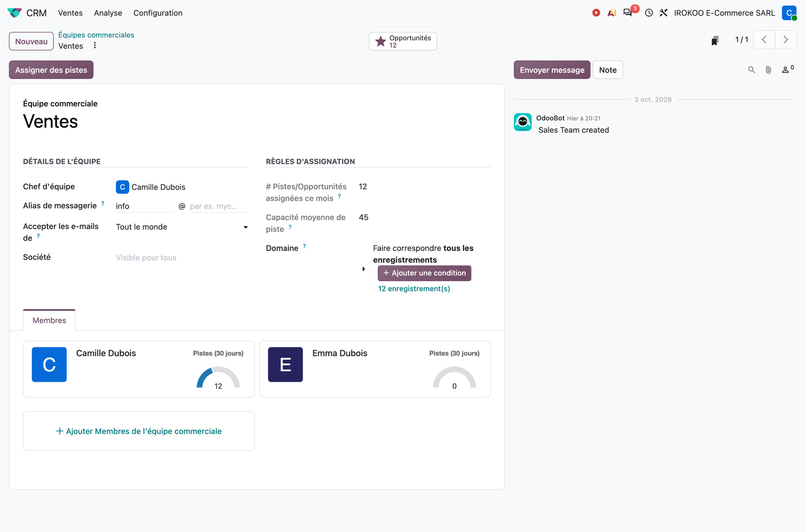Open the Configuration menu
This screenshot has width=806, height=532.
pos(158,13)
